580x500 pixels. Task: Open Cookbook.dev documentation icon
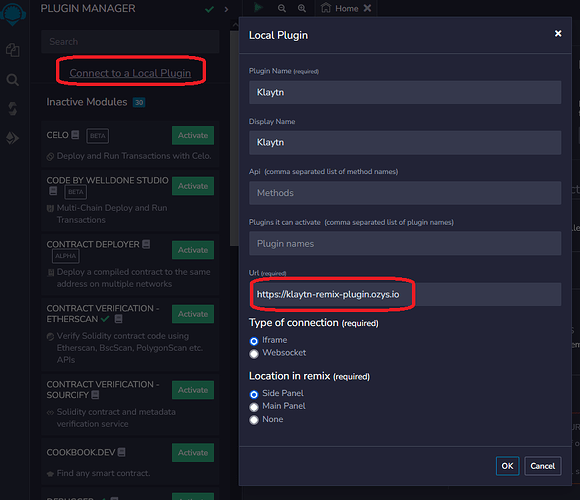click(121, 452)
